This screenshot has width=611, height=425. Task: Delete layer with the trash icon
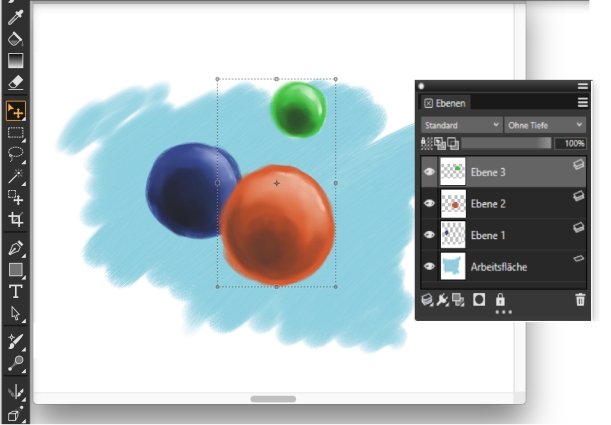point(580,300)
